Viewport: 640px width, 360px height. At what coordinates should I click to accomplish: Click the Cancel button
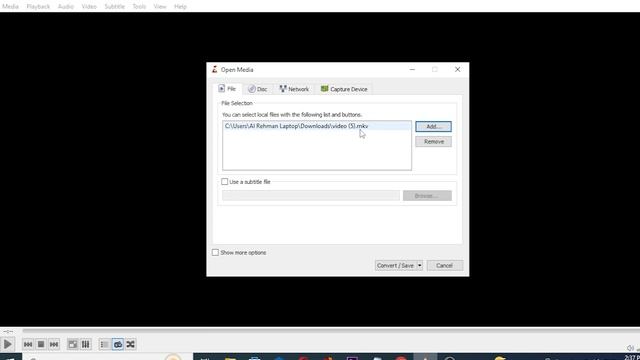[444, 265]
